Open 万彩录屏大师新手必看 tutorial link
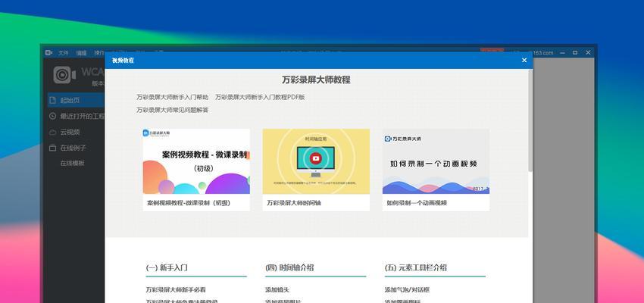The height and width of the screenshot is (303, 644). pyautogui.click(x=176, y=290)
